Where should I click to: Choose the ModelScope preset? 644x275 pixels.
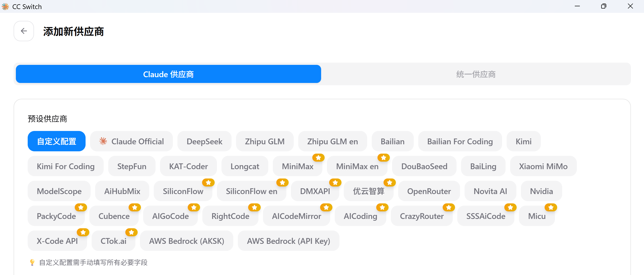tap(59, 191)
